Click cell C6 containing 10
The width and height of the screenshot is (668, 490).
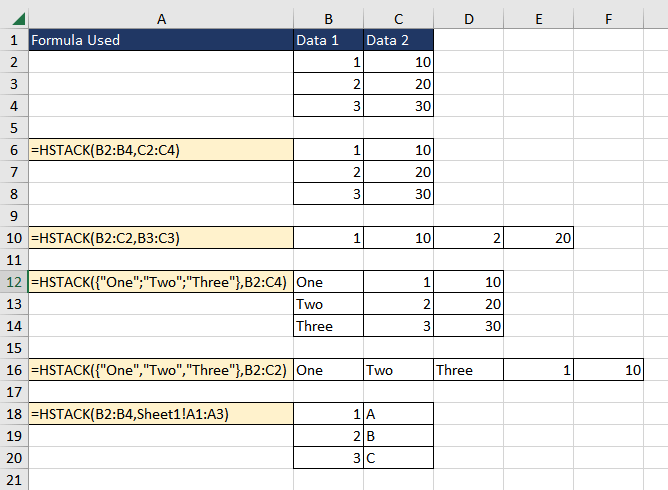398,150
